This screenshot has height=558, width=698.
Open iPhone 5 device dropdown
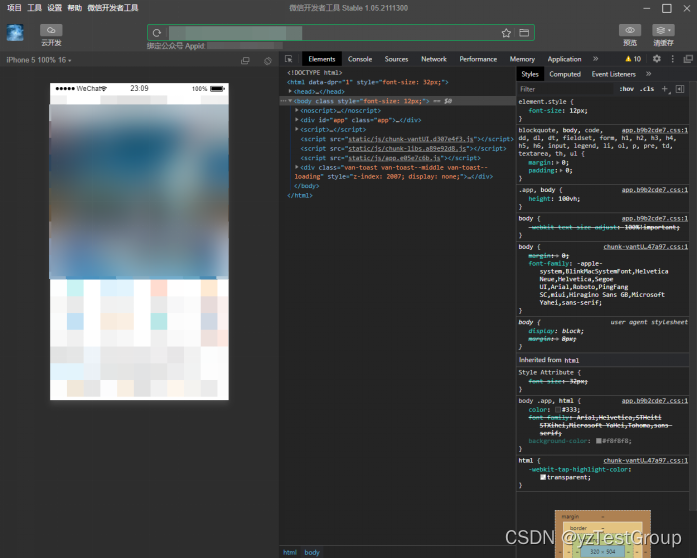pyautogui.click(x=39, y=60)
